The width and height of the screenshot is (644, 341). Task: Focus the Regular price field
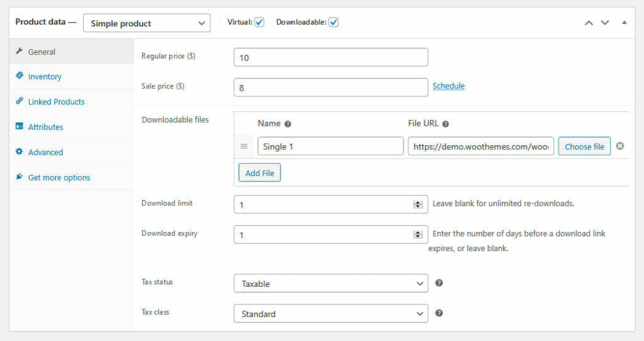coord(331,57)
